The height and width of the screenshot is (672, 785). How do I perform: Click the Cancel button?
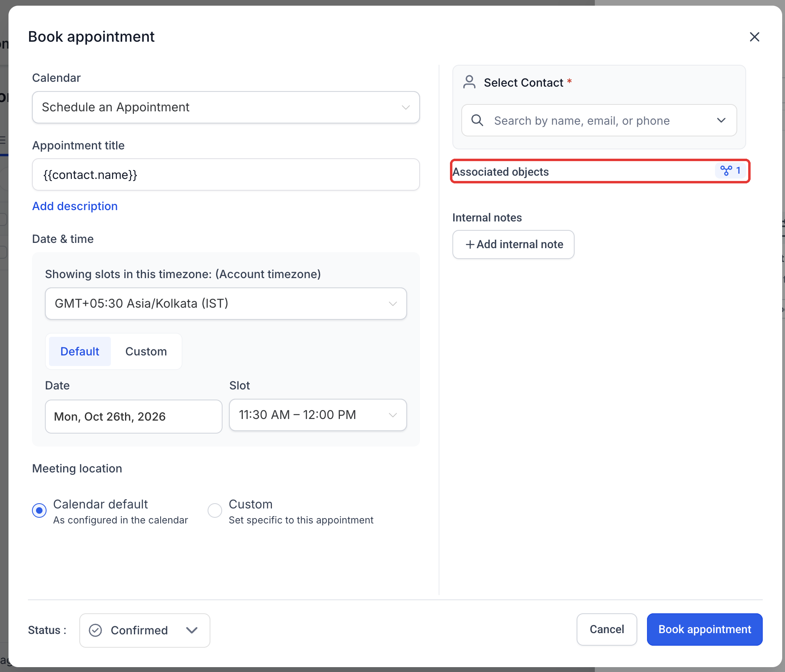coord(607,629)
